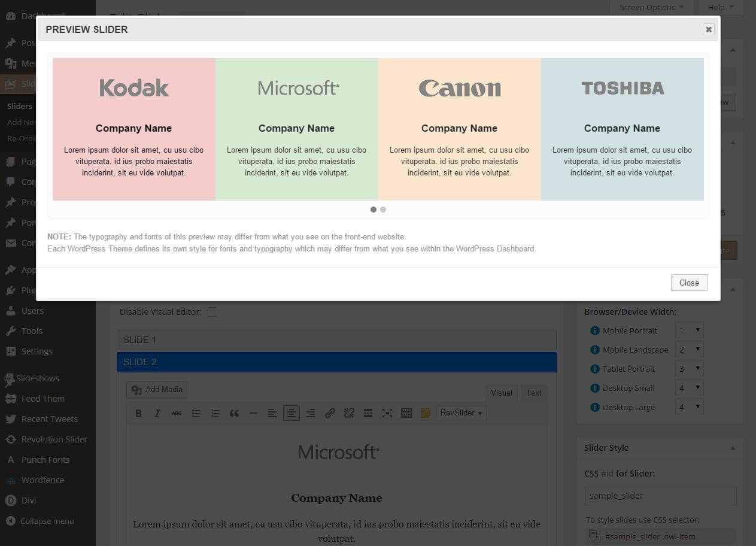
Task: Change the Mobile Portrait width dropdown
Action: [689, 330]
